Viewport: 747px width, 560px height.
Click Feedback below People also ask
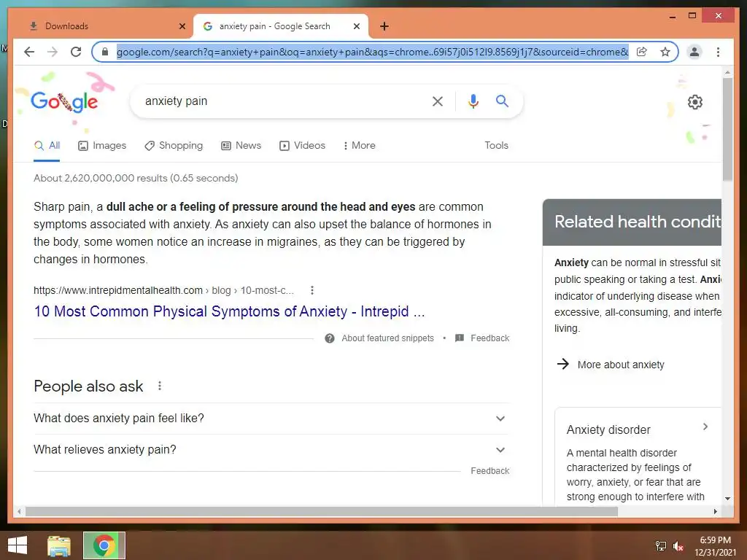tap(489, 471)
